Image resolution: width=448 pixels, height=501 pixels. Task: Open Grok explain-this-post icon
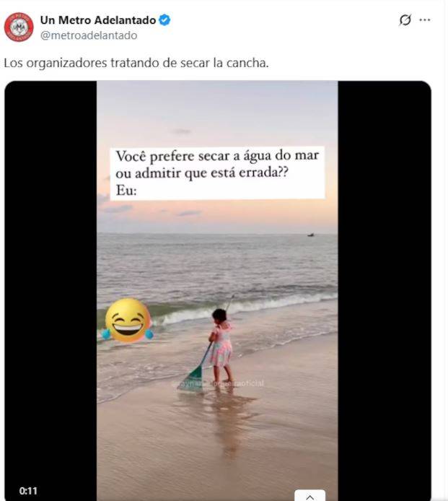pyautogui.click(x=405, y=19)
